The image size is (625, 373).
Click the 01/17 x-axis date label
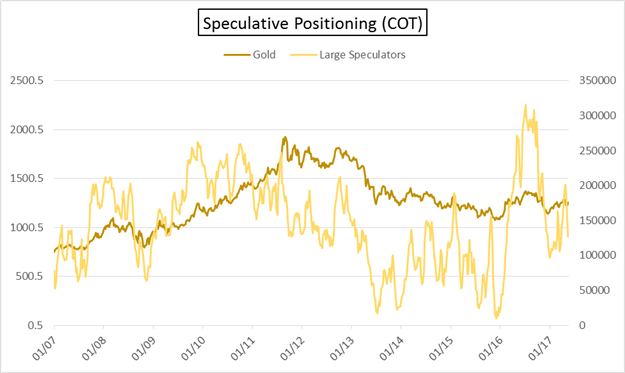coord(541,347)
